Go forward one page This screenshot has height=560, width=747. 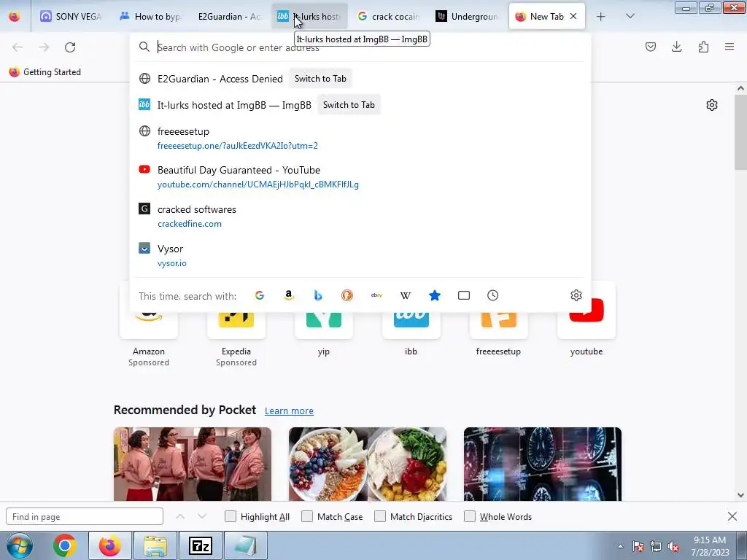click(44, 47)
